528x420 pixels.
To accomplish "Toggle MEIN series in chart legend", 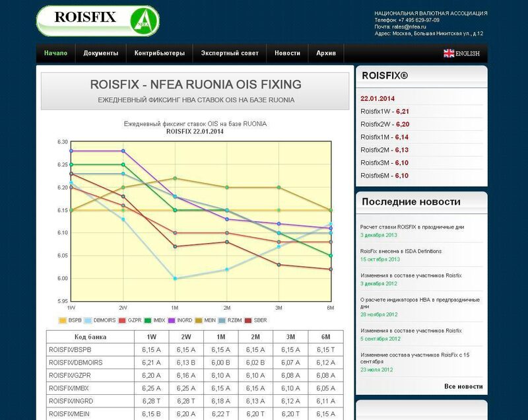I will click(x=205, y=320).
